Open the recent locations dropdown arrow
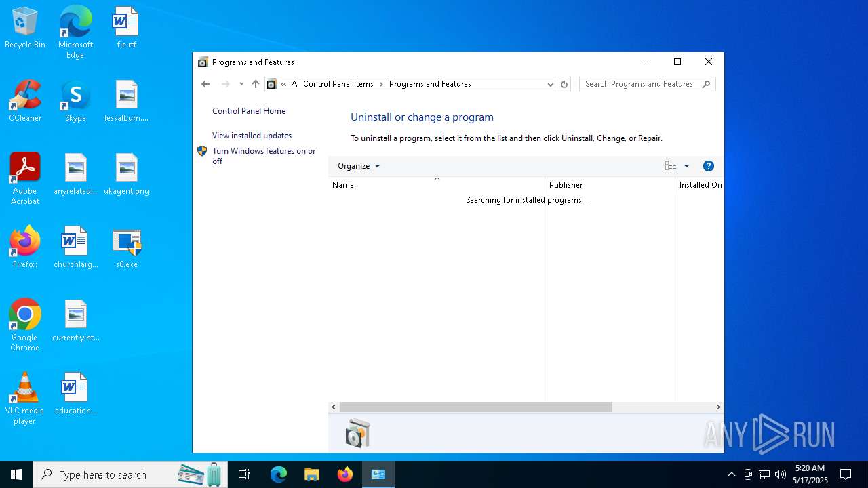The width and height of the screenshot is (868, 488). pyautogui.click(x=241, y=84)
